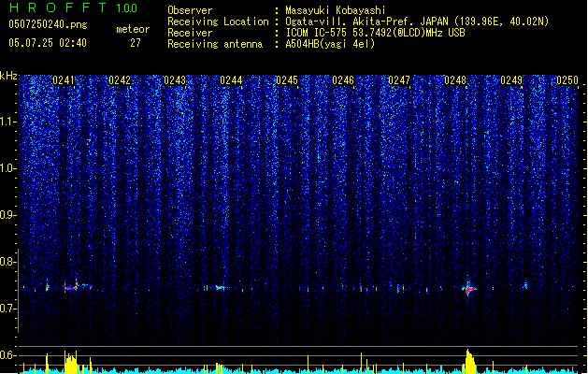Viewport: 588px width, 374px height.
Task: Click the 0247 time marker
Action: 399,80
